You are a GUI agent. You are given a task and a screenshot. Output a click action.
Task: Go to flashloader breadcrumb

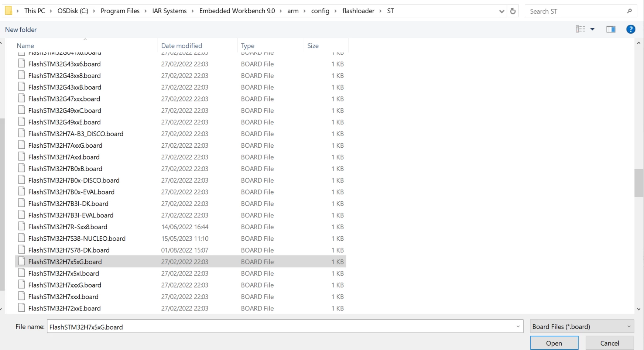tap(358, 11)
